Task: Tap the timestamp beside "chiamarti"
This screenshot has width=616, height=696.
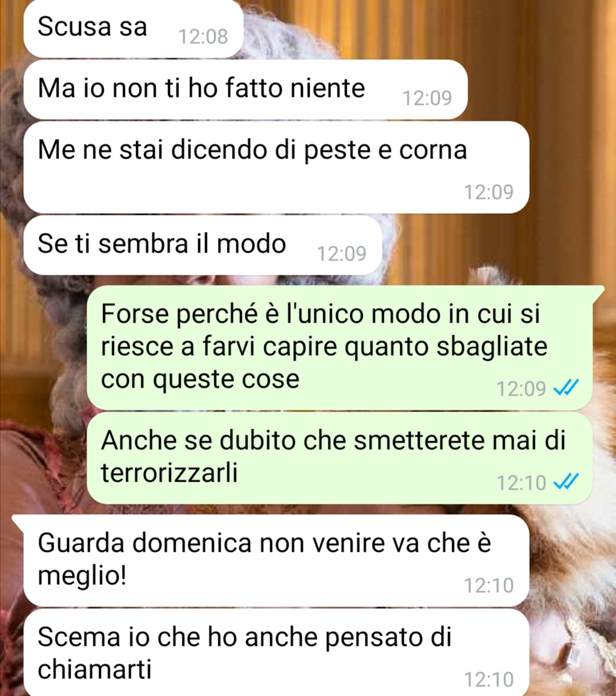Action: point(489,679)
